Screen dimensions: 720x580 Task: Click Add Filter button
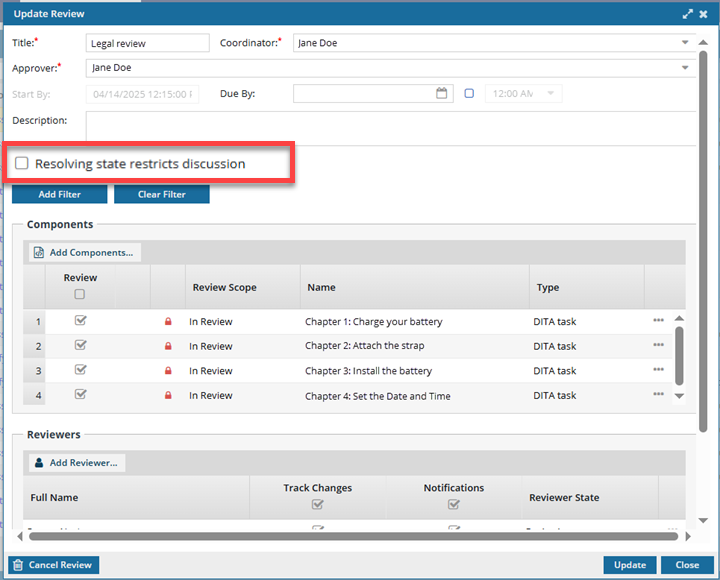[x=59, y=194]
